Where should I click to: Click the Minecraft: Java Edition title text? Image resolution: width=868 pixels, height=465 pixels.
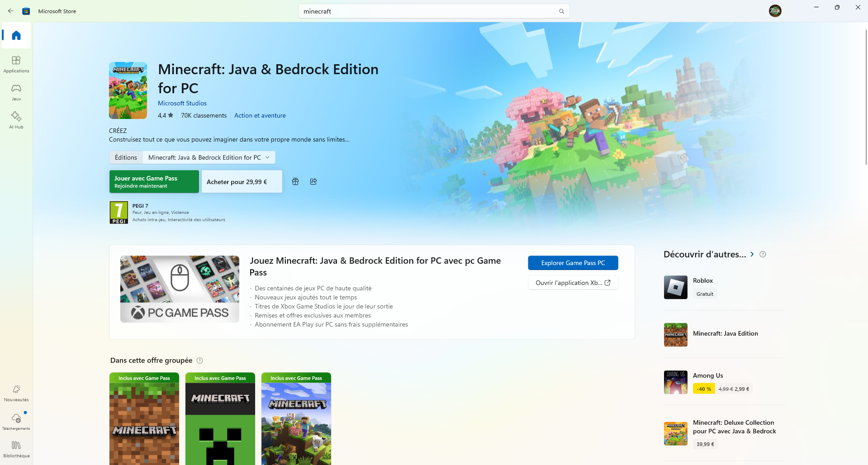click(726, 333)
